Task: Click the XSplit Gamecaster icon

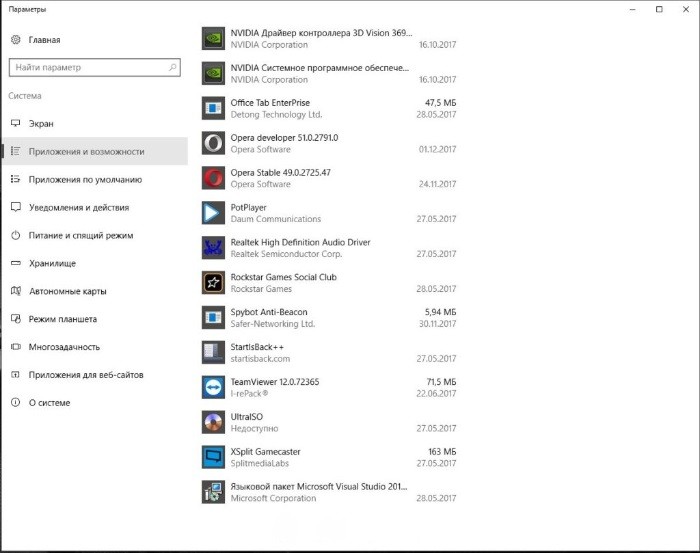Action: [x=213, y=457]
